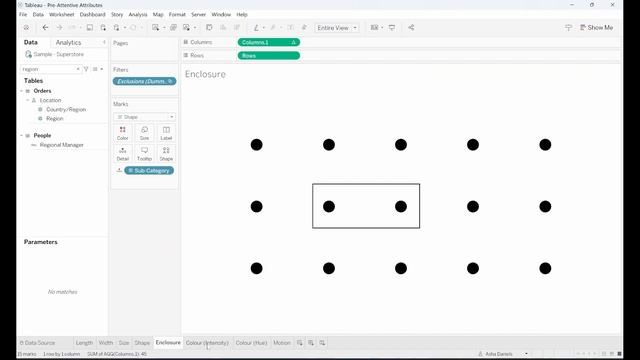
Task: Switch to the Analytics pane tab
Action: [68, 42]
